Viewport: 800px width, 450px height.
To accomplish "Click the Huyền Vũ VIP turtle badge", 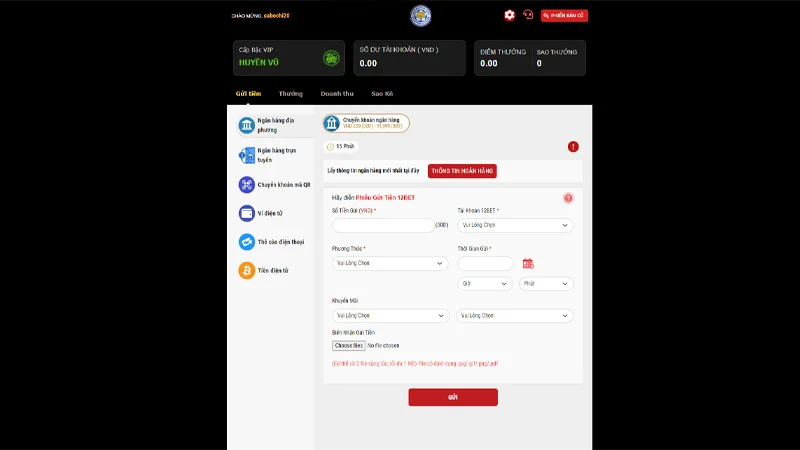I will (331, 58).
